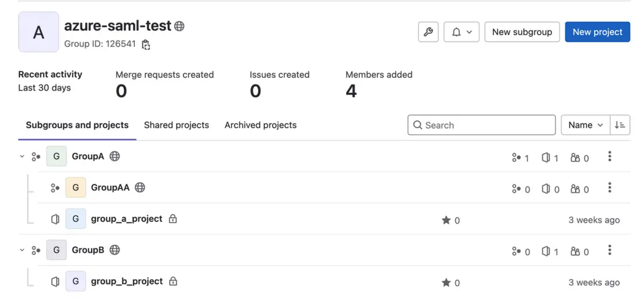The width and height of the screenshot is (644, 304).
Task: Open the notification bell dropdown
Action: (462, 32)
